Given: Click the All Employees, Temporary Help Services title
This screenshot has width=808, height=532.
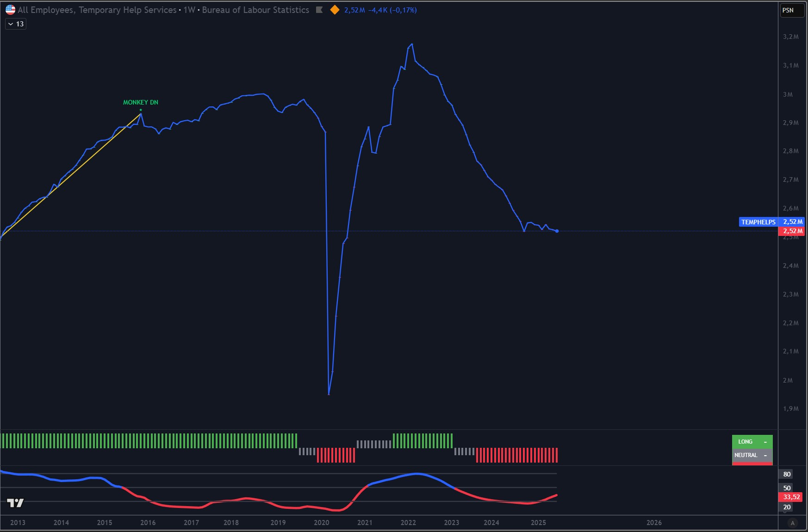Looking at the screenshot, I should [x=97, y=10].
